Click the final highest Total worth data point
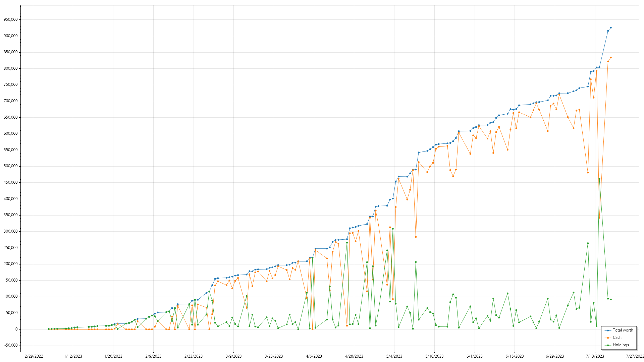 click(611, 28)
